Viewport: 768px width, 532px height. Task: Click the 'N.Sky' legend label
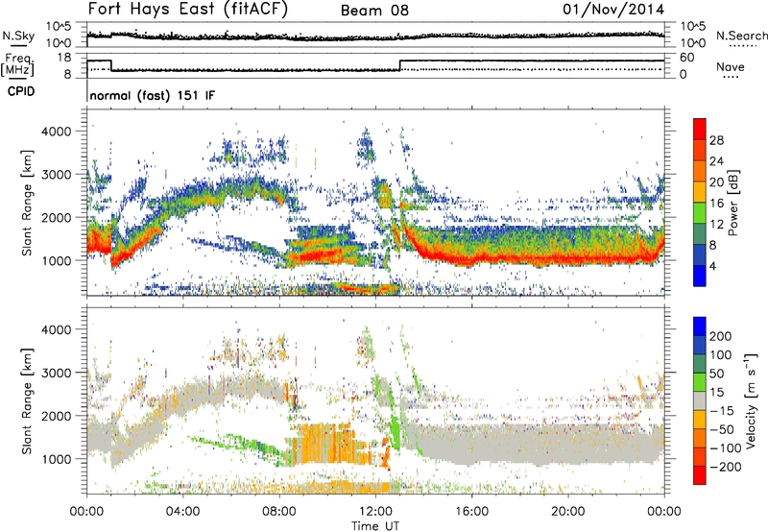(x=18, y=36)
